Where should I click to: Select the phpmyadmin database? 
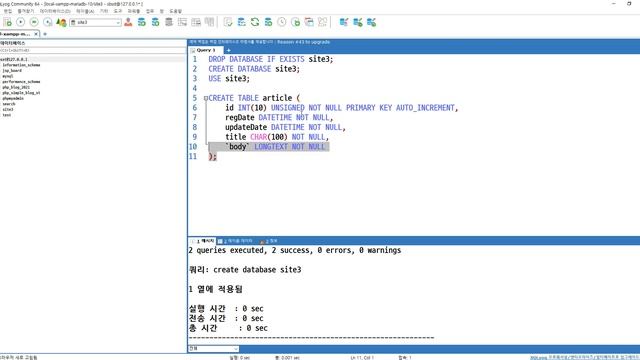pos(13,98)
